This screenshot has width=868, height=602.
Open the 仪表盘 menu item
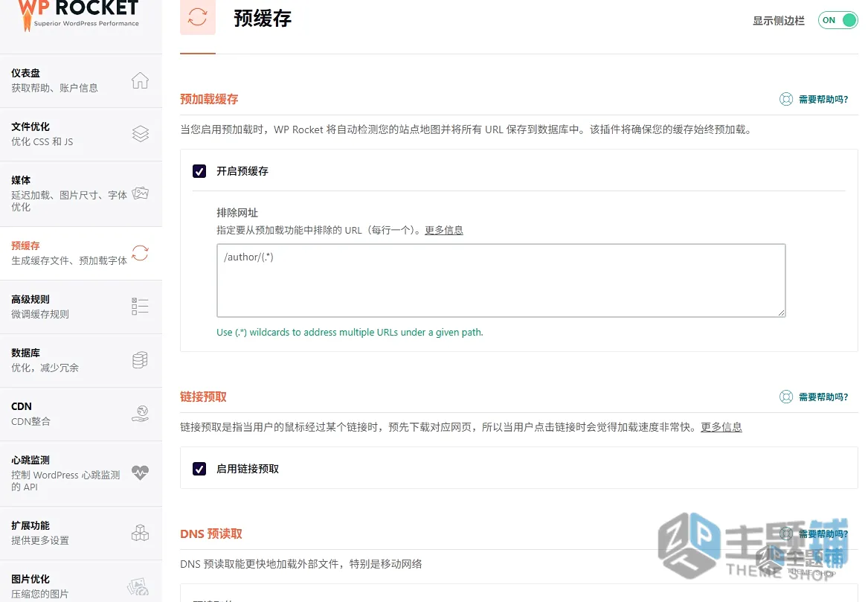pyautogui.click(x=81, y=80)
